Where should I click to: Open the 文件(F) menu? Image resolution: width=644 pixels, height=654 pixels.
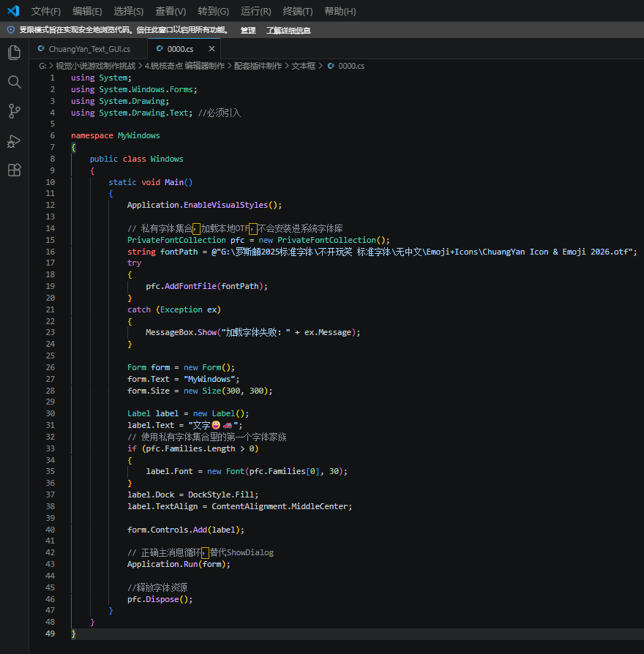[x=46, y=11]
